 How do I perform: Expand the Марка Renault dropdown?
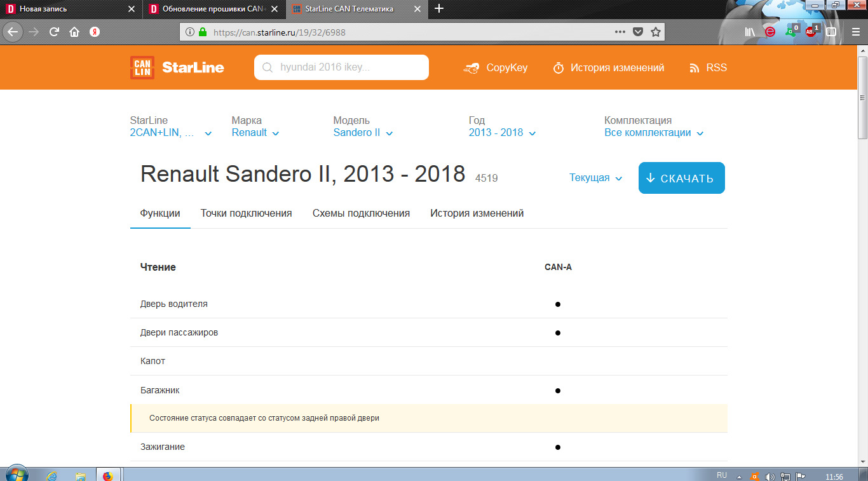[255, 133]
